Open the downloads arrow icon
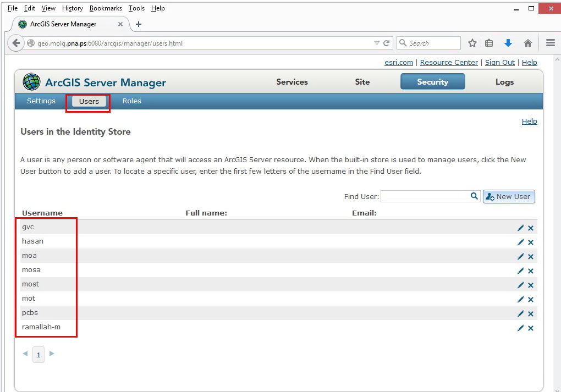 (508, 43)
